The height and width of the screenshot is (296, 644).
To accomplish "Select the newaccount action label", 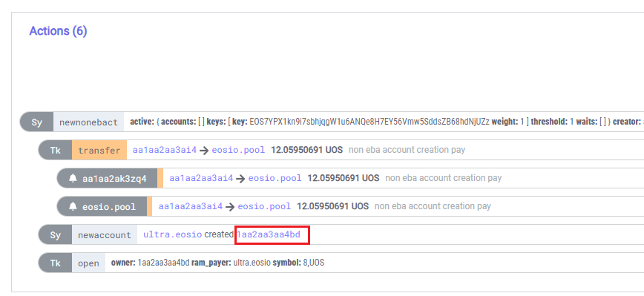I will tap(105, 235).
